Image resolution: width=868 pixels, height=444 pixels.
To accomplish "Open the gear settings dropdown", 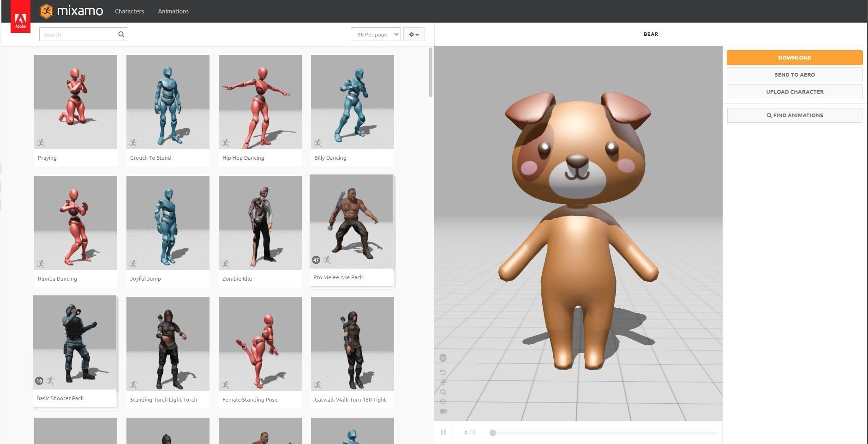I will (x=414, y=34).
